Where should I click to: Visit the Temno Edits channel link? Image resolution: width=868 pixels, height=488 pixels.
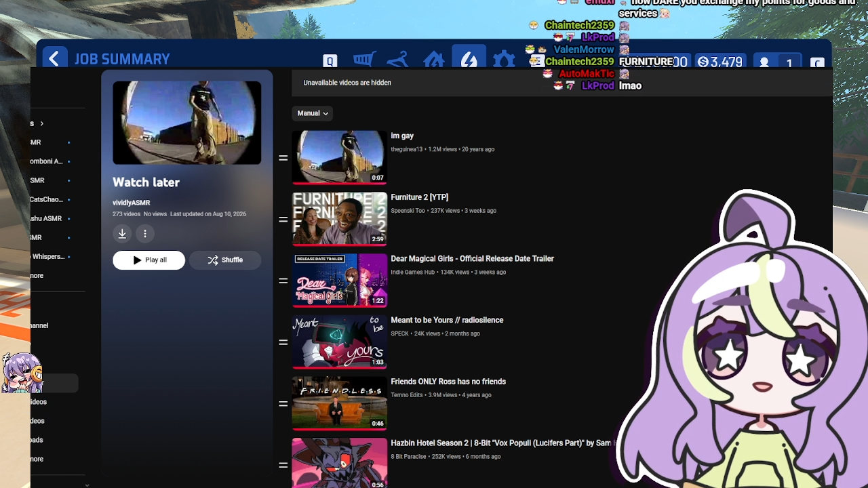click(407, 395)
